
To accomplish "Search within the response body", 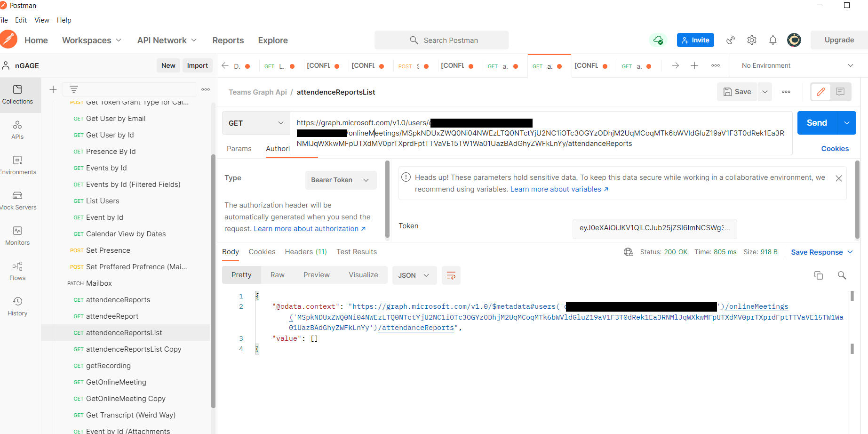I will pyautogui.click(x=842, y=275).
